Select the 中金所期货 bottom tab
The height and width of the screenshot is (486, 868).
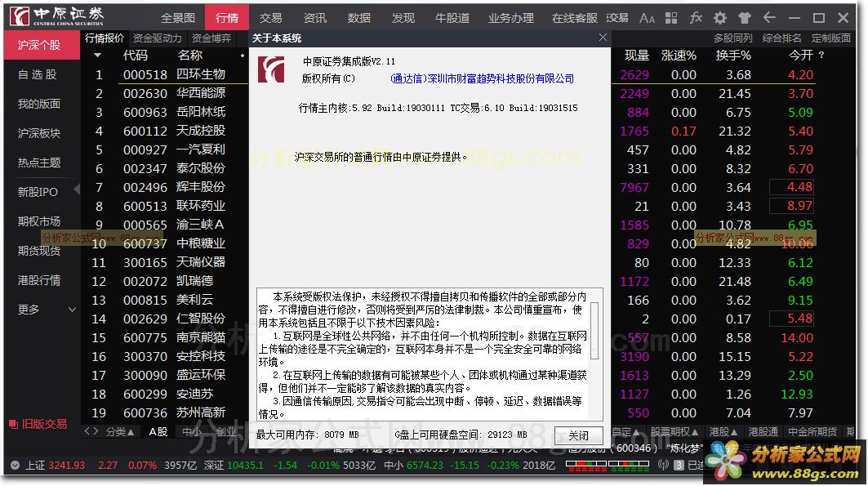812,432
